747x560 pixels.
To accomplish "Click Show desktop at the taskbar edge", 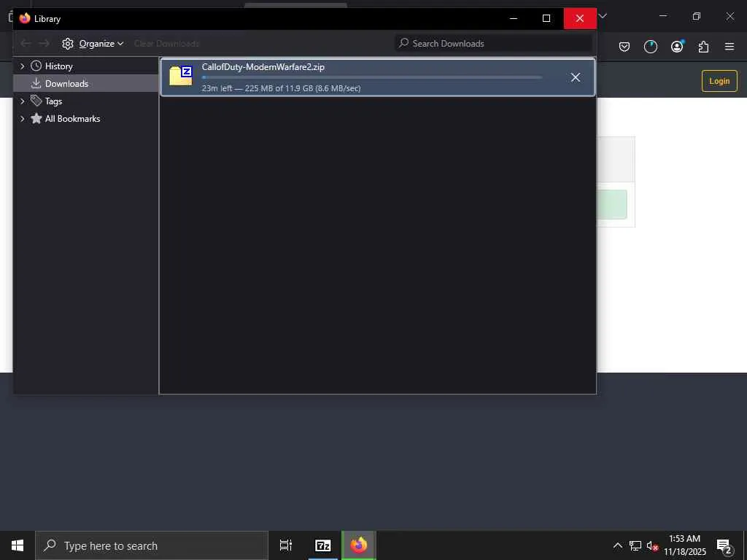I will [x=745, y=545].
